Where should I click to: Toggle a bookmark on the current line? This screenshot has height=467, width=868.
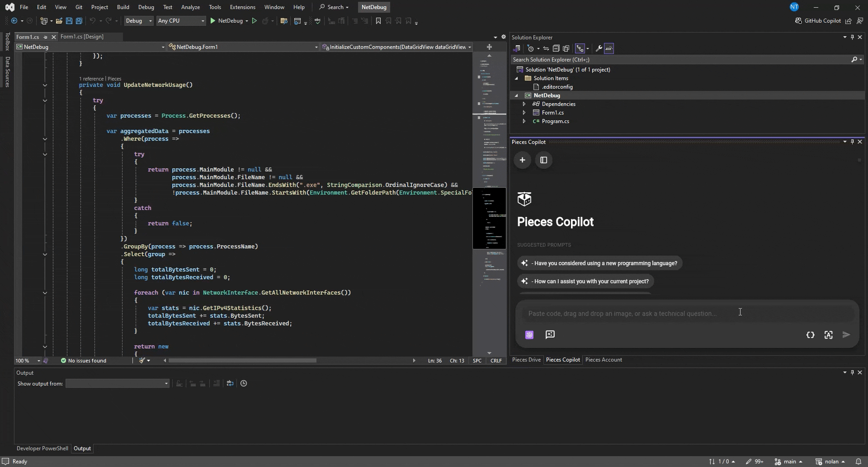(x=378, y=21)
